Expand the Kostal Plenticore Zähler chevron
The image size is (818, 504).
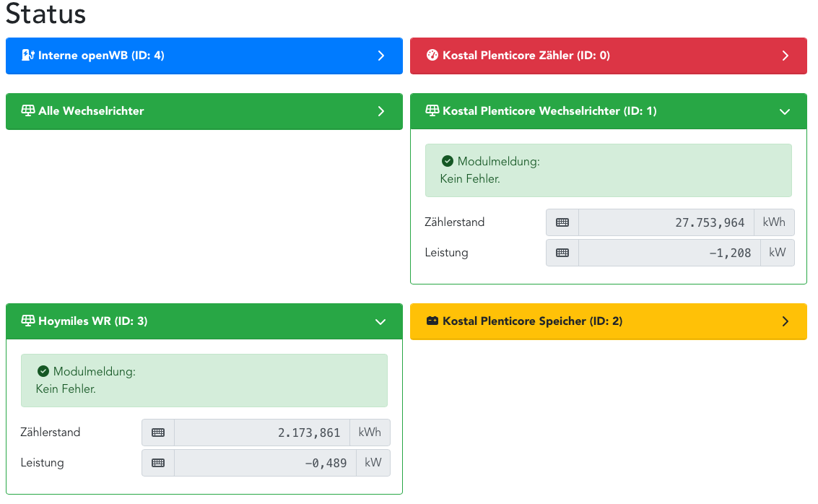[786, 56]
